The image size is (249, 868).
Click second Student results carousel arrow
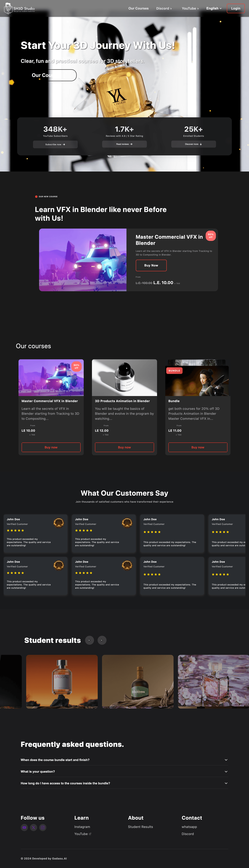102,640
